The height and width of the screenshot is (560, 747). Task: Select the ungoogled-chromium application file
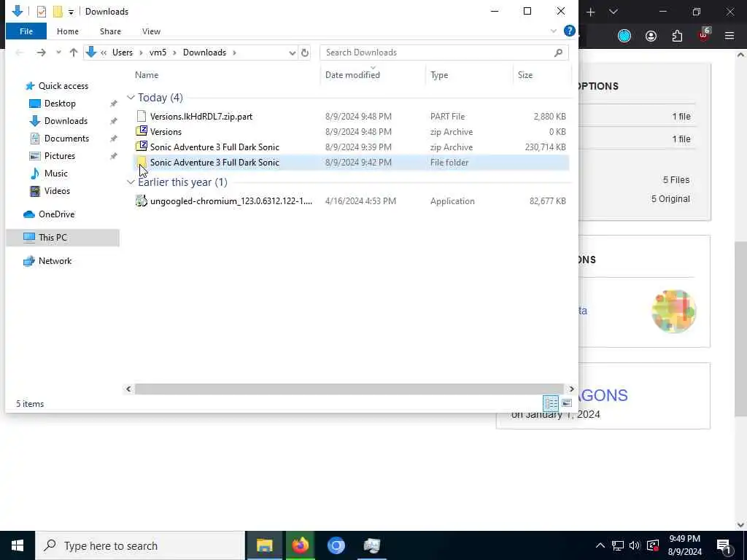pyautogui.click(x=352, y=201)
